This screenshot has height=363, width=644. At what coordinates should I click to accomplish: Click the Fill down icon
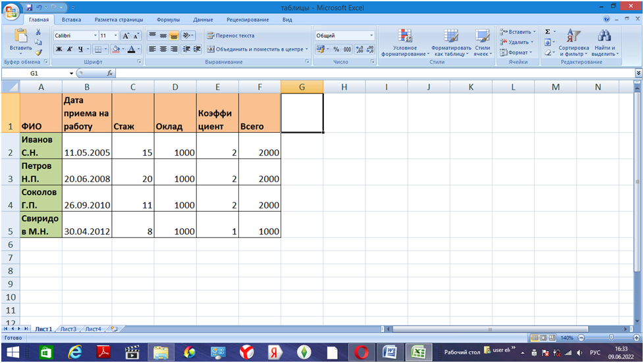point(547,42)
